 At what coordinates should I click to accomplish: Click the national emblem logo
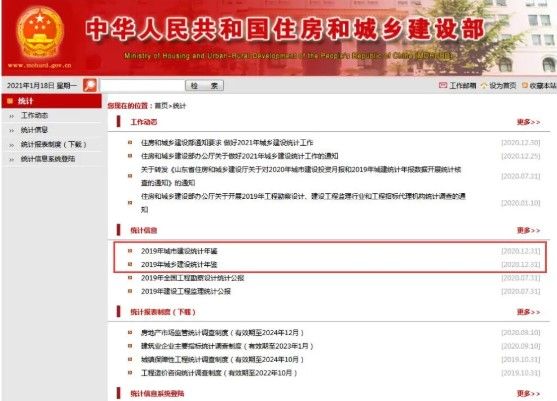40,33
